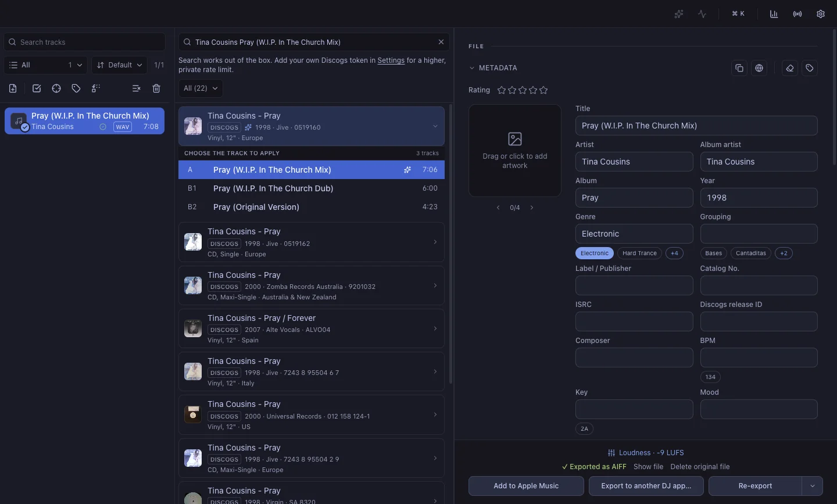This screenshot has width=837, height=504.
Task: Open the Default sort dropdown
Action: [119, 65]
